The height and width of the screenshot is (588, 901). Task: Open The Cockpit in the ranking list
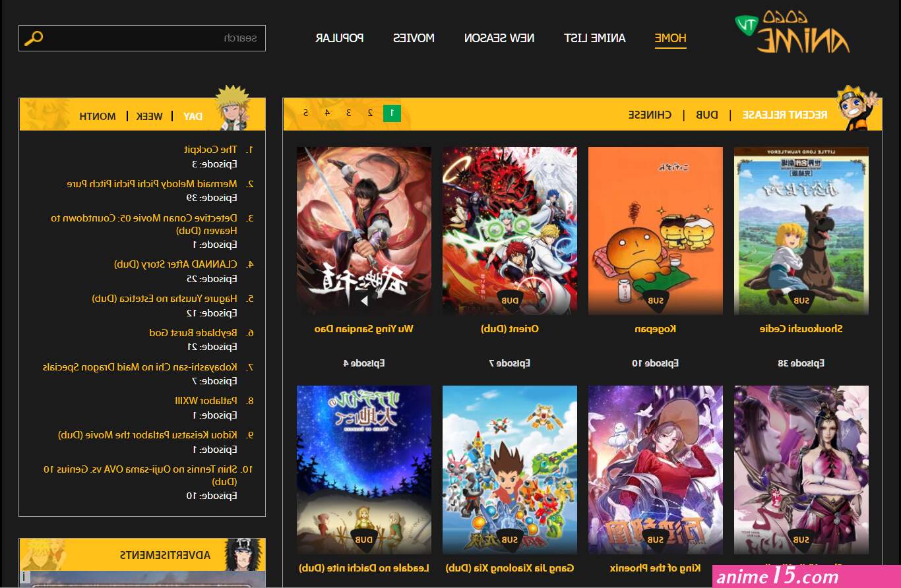point(210,150)
